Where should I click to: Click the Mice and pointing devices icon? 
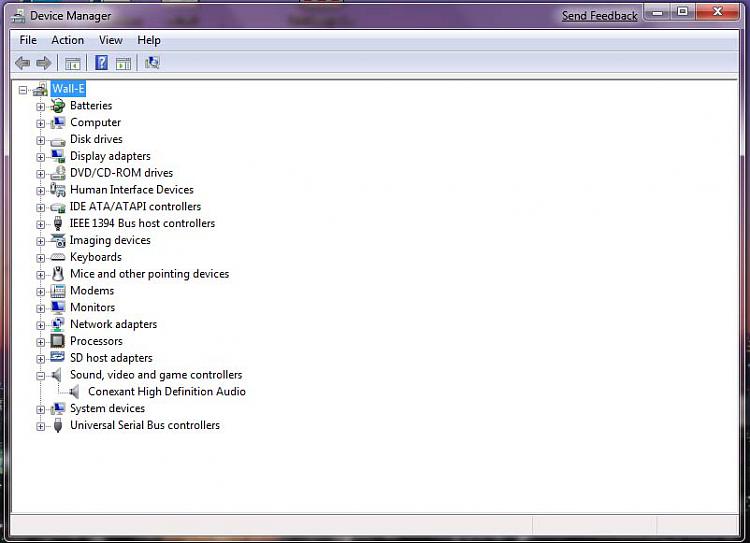pyautogui.click(x=58, y=274)
